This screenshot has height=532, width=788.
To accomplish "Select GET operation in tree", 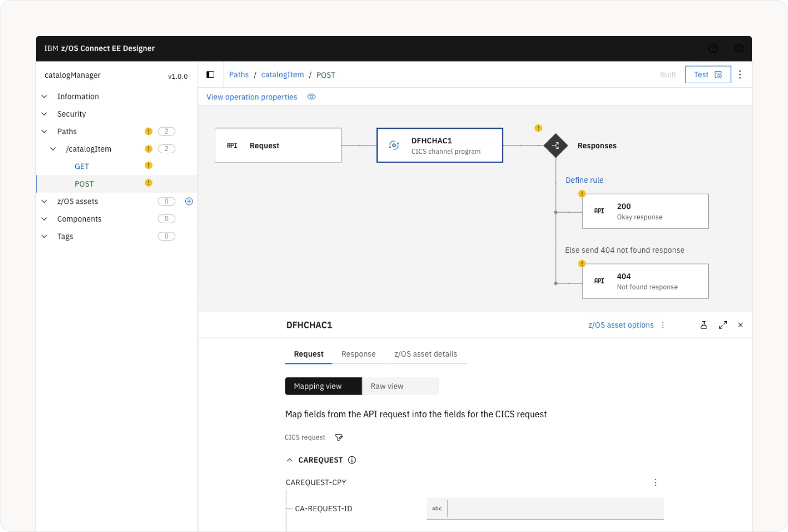I will [82, 166].
